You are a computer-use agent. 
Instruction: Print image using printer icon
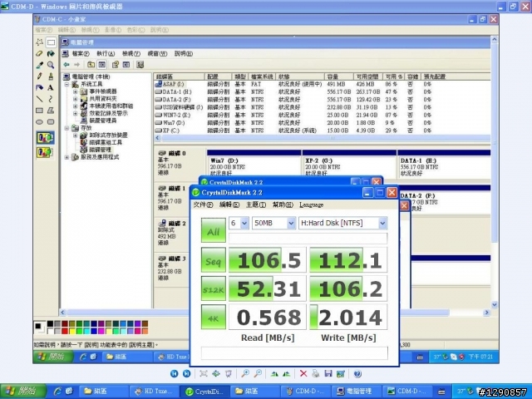click(x=316, y=373)
